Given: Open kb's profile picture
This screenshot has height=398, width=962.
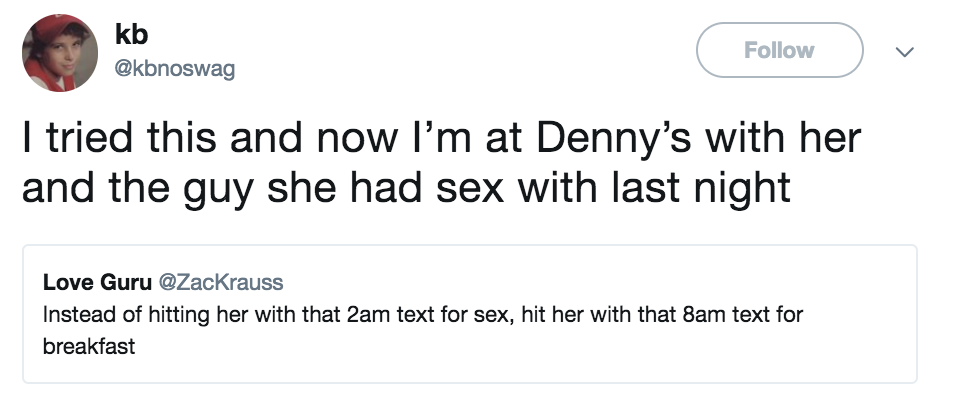Looking at the screenshot, I should coord(60,53).
